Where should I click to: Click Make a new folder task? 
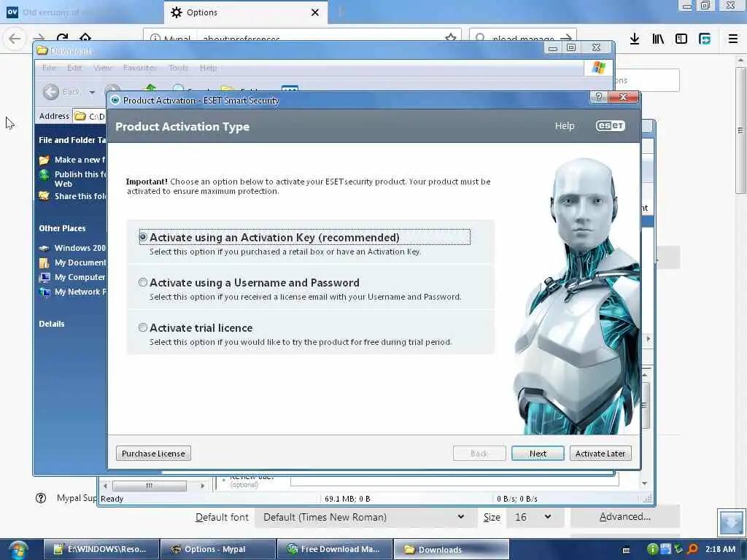pyautogui.click(x=79, y=160)
